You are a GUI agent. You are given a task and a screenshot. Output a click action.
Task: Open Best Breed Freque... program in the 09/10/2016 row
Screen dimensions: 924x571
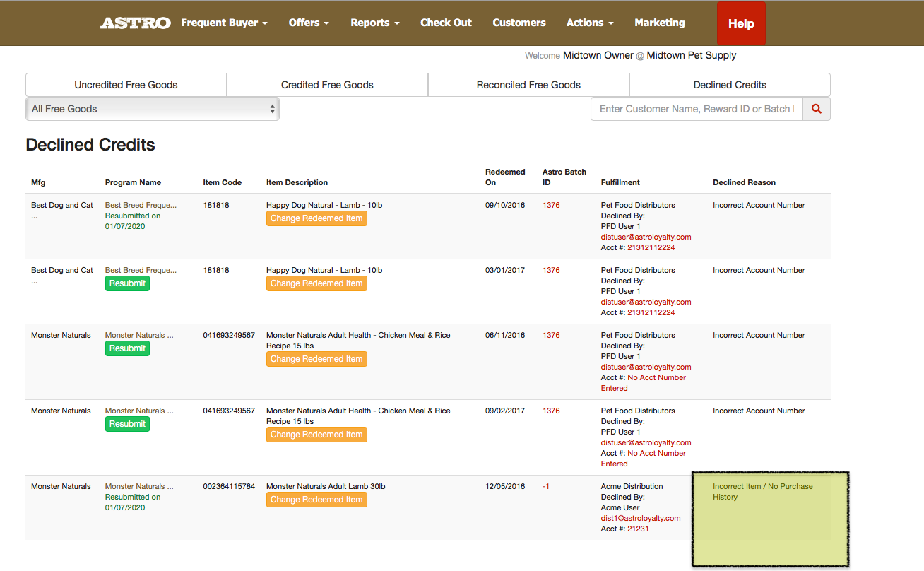pyautogui.click(x=141, y=205)
